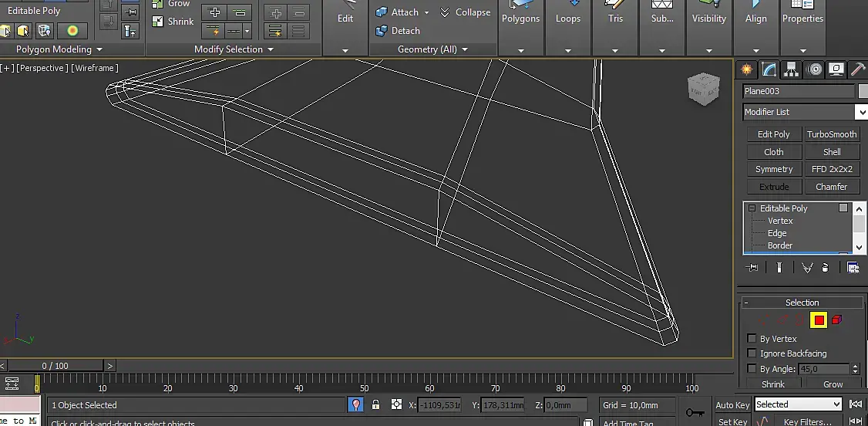Collapse the Selection rollout
868x426 pixels.
[x=746, y=303]
